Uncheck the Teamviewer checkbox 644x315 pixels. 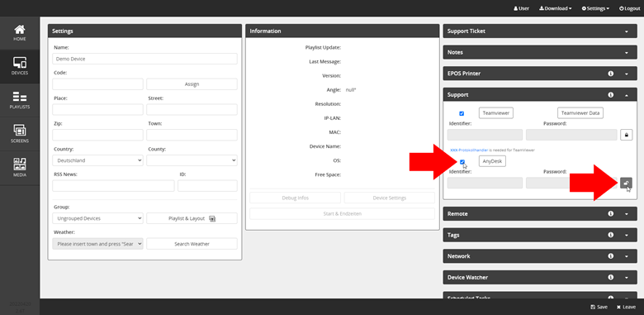[x=462, y=113]
